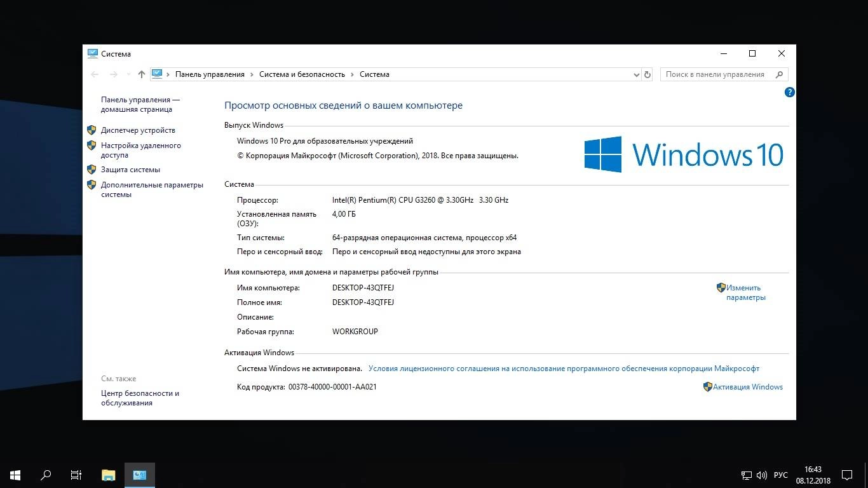This screenshot has width=868, height=488.
Task: Open help with the blue question mark icon
Action: [790, 92]
